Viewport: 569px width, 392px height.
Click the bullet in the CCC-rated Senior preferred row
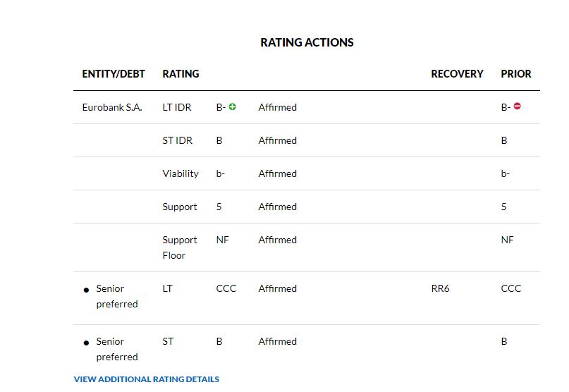(86, 290)
